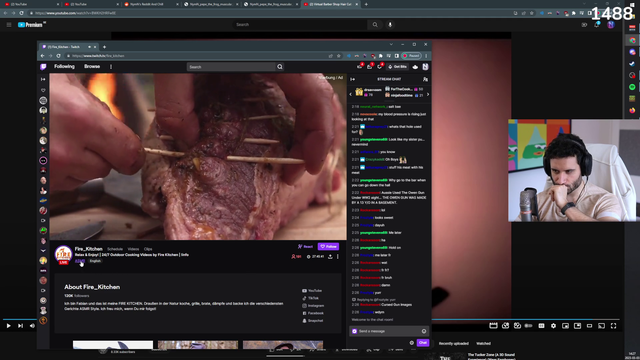The image size is (640, 360).
Task: Click the Twitch search magnifier button
Action: tap(280, 67)
